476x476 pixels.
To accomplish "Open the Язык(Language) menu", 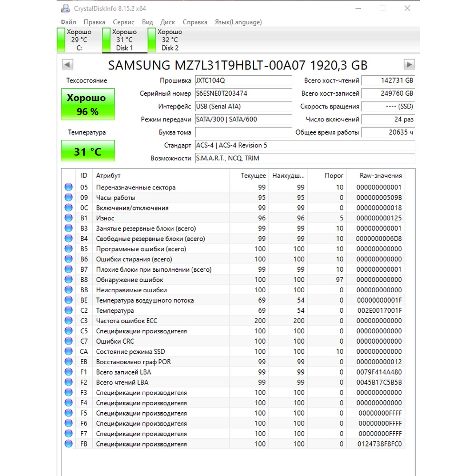I will click(x=238, y=22).
